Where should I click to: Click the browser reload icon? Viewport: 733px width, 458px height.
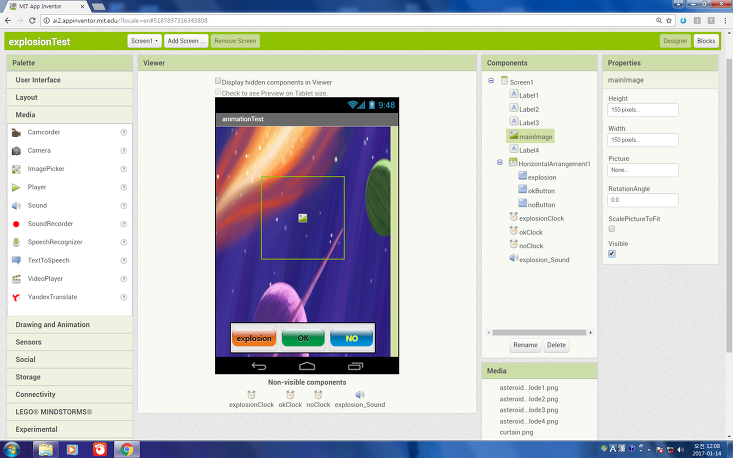(x=32, y=21)
